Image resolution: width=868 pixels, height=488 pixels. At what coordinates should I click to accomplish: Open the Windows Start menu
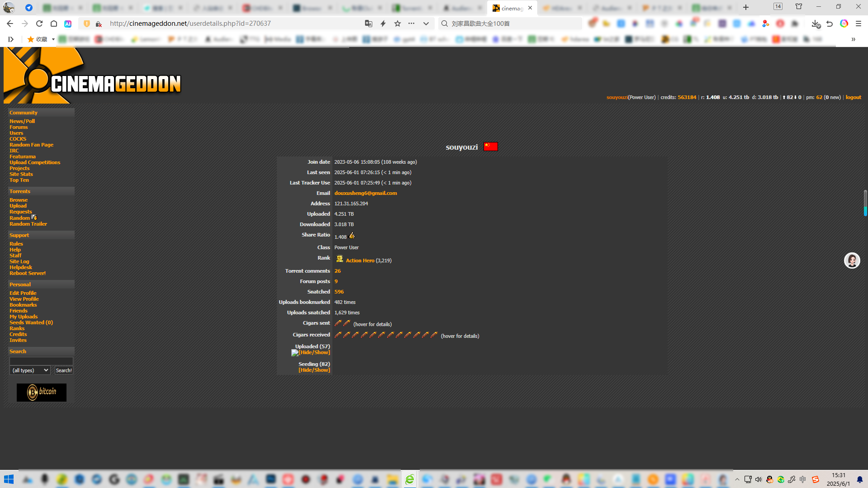9,479
